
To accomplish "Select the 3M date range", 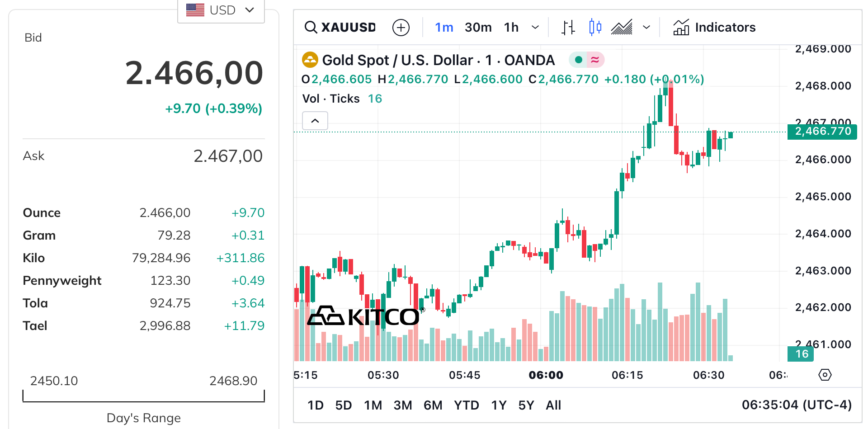I will (403, 405).
